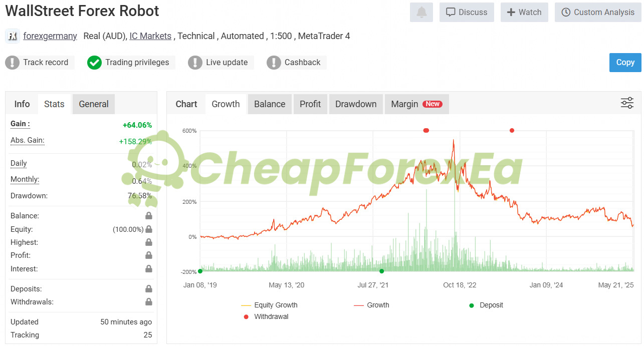Open the IC Markets broker link
This screenshot has height=346, width=644.
(x=150, y=36)
